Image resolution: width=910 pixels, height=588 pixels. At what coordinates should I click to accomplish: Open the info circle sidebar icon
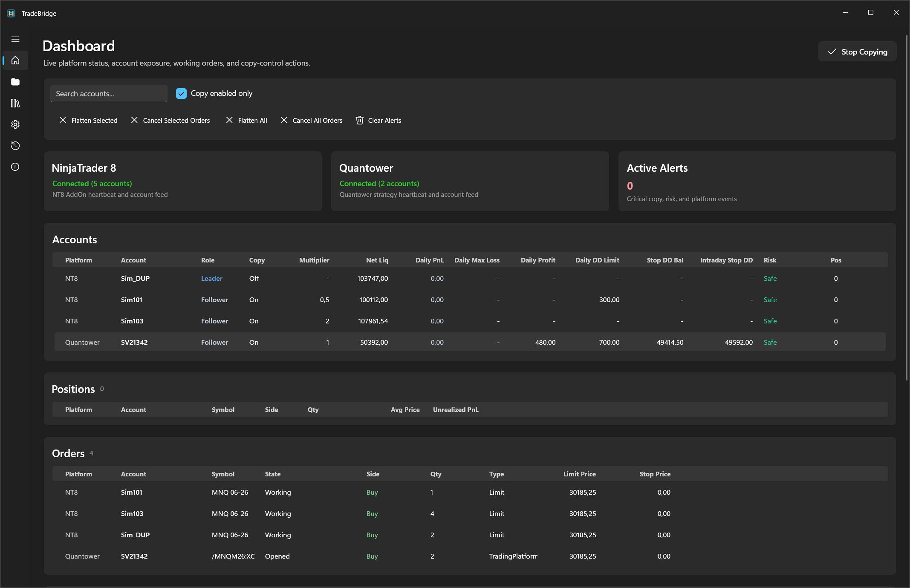[x=15, y=167]
